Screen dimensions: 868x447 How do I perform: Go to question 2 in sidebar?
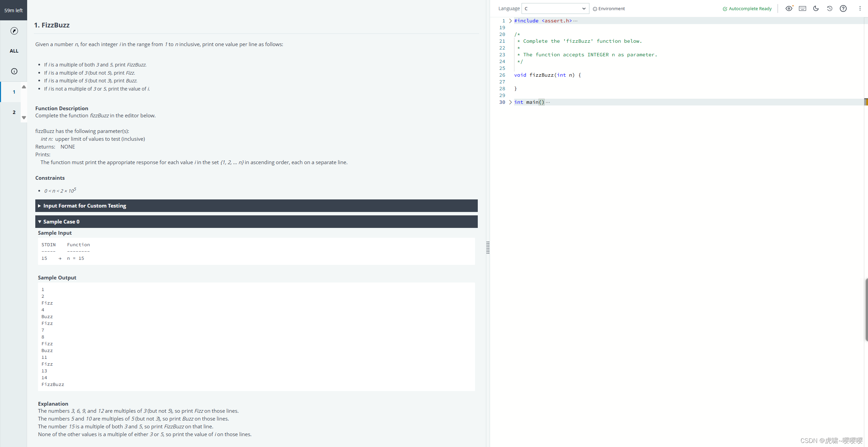14,112
